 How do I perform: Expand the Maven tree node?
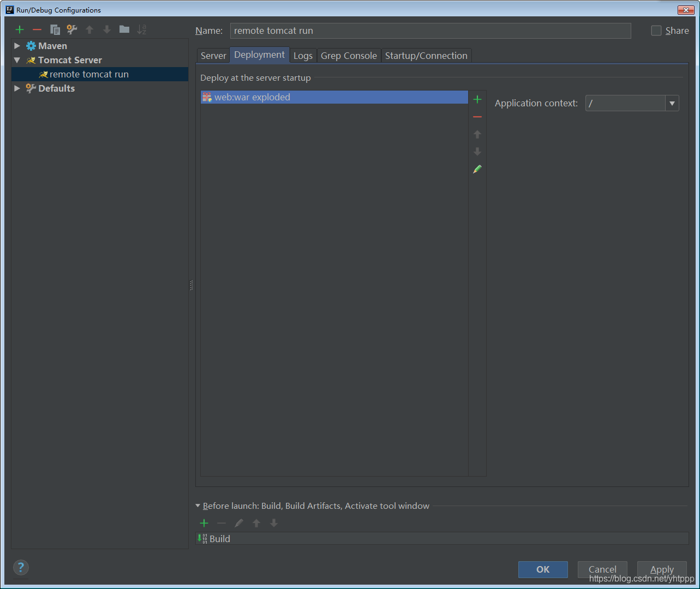tap(17, 46)
